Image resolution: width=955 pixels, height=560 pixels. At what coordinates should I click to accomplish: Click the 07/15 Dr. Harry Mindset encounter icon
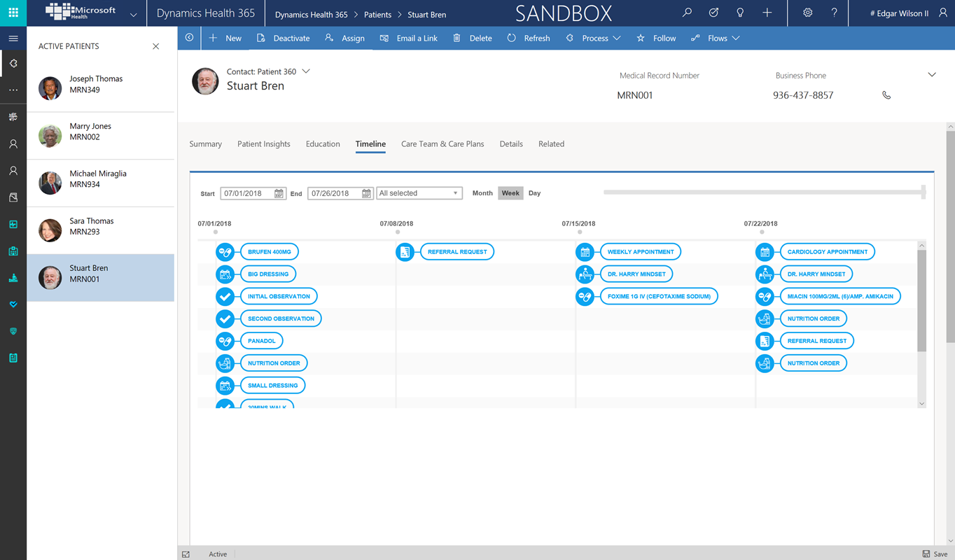coord(585,274)
